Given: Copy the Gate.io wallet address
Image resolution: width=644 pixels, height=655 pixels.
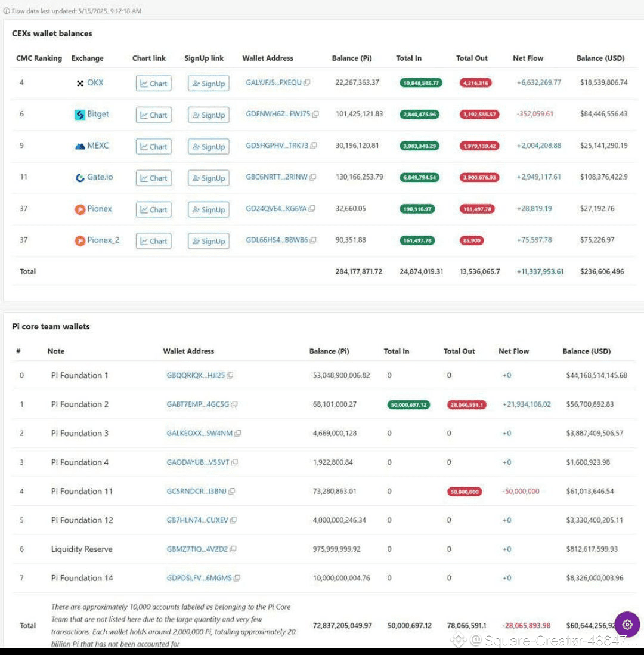Looking at the screenshot, I should 313,177.
